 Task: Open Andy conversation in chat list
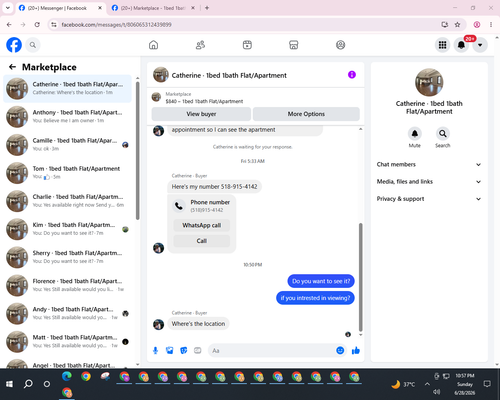[x=68, y=314]
